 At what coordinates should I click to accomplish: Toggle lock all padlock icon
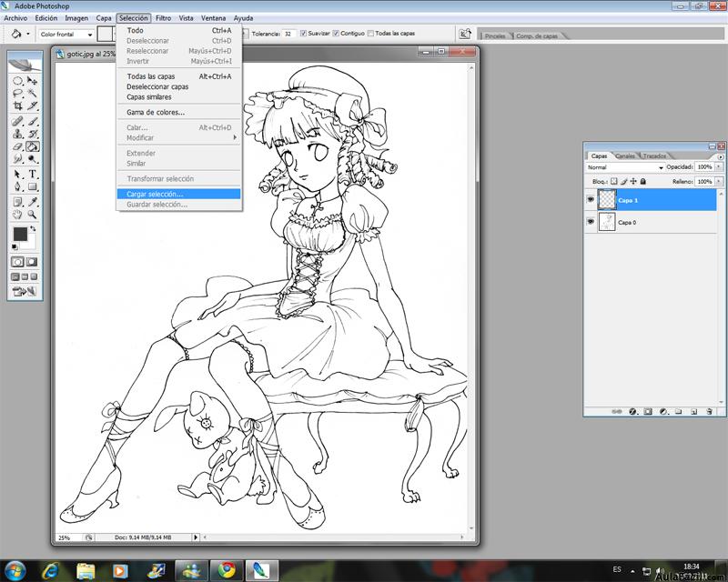tap(643, 182)
